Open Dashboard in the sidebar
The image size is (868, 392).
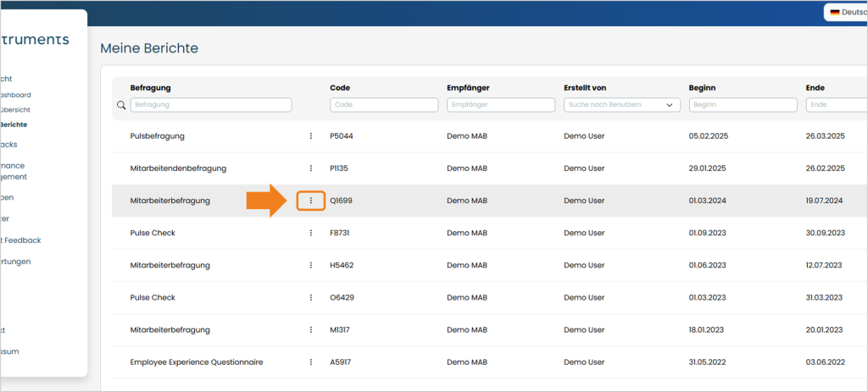tap(15, 95)
